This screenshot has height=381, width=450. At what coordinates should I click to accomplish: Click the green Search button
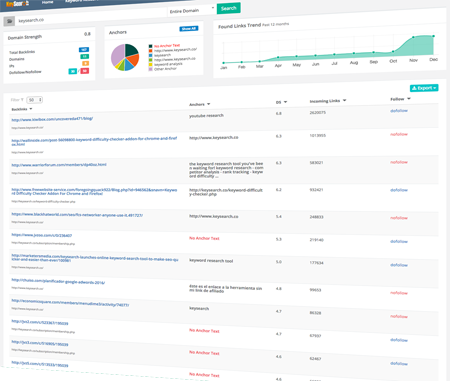point(229,8)
